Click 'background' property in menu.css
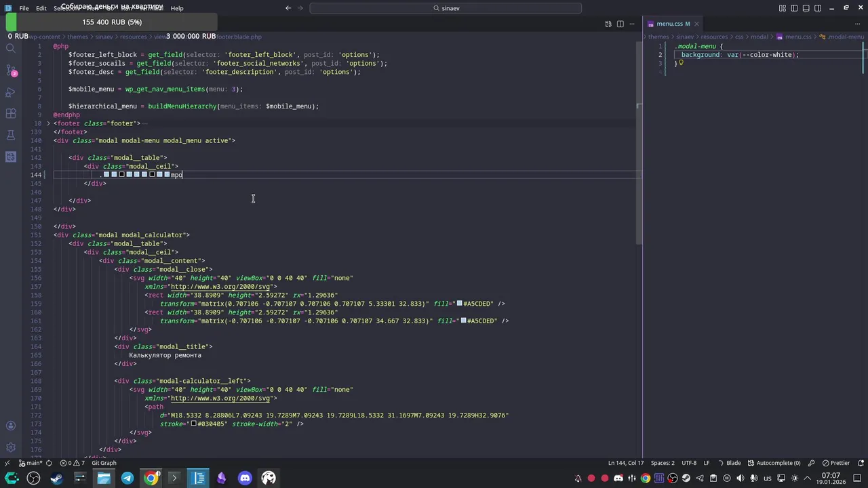868x488 pixels. click(701, 55)
